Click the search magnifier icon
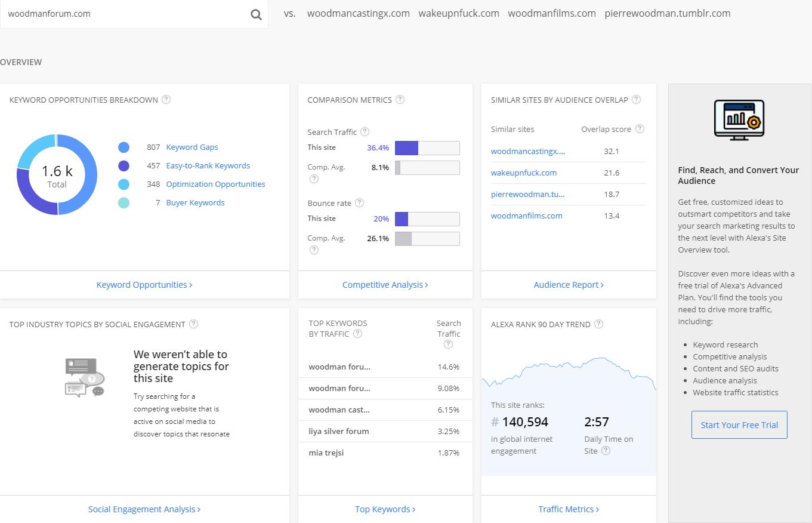The height and width of the screenshot is (523, 812). coord(256,14)
